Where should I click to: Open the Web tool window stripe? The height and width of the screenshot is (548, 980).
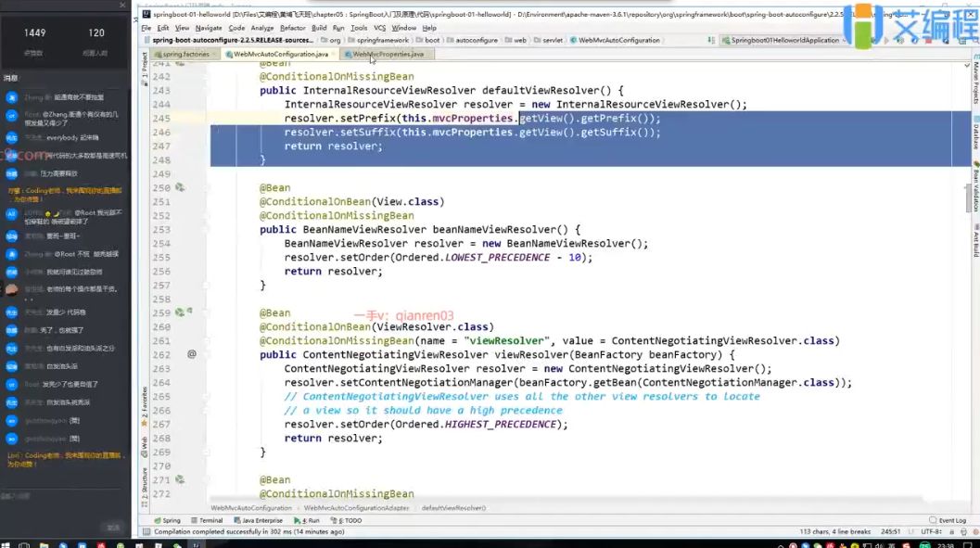coord(145,446)
